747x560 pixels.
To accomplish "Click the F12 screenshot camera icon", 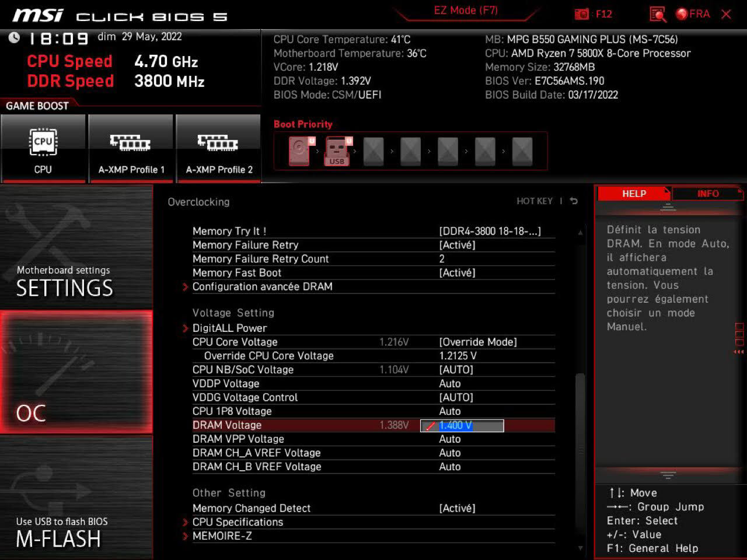I will coord(582,14).
